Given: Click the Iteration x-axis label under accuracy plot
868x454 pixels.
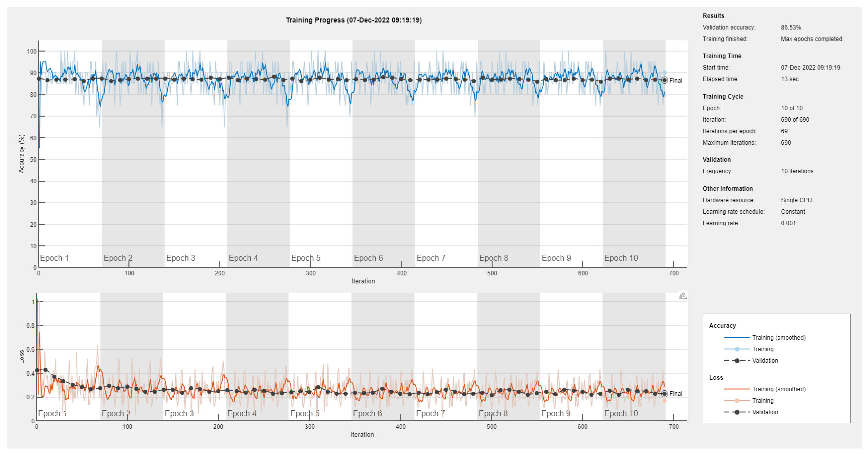Looking at the screenshot, I should (363, 281).
